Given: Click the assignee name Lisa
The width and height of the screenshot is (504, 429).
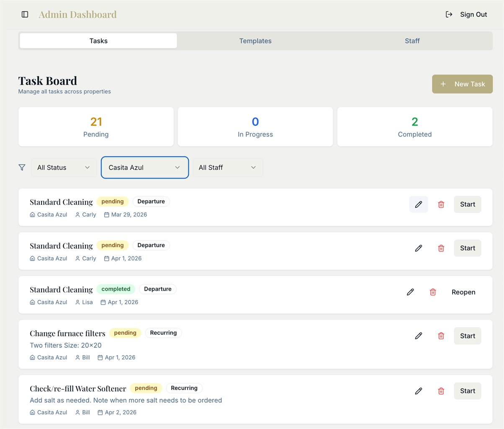Looking at the screenshot, I should [x=87, y=302].
